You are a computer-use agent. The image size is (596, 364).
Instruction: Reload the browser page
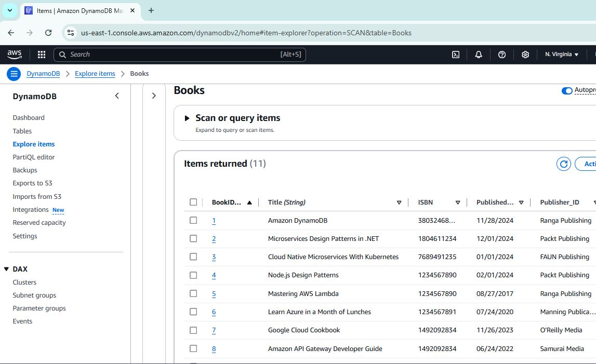(x=48, y=33)
